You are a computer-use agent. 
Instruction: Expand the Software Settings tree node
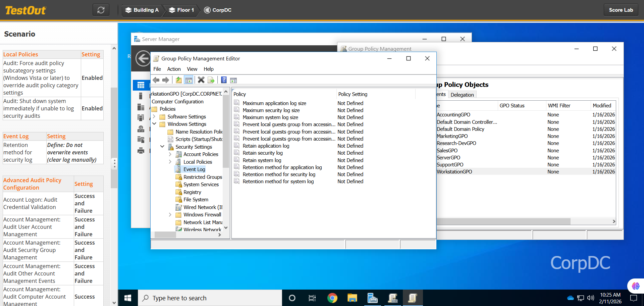tap(154, 117)
